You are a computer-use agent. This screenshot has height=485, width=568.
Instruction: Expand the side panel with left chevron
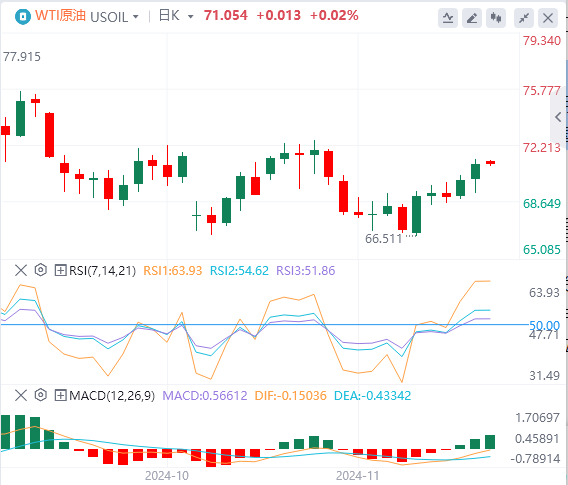pyautogui.click(x=558, y=117)
